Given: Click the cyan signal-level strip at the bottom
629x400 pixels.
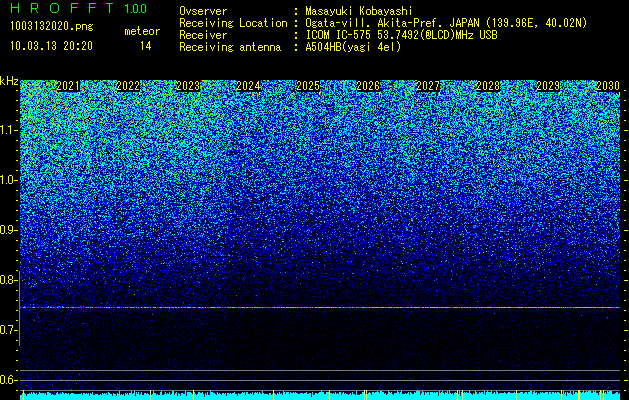Looking at the screenshot, I should (320, 396).
